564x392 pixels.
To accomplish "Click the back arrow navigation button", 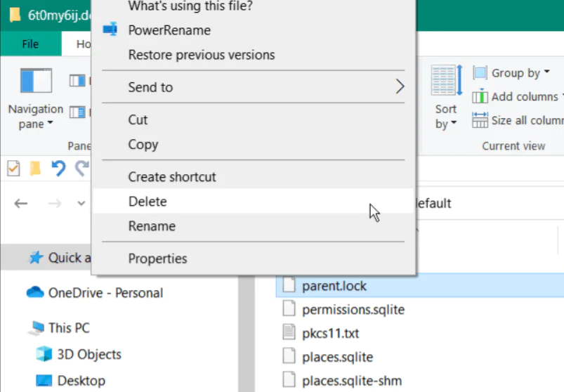I will (x=21, y=203).
